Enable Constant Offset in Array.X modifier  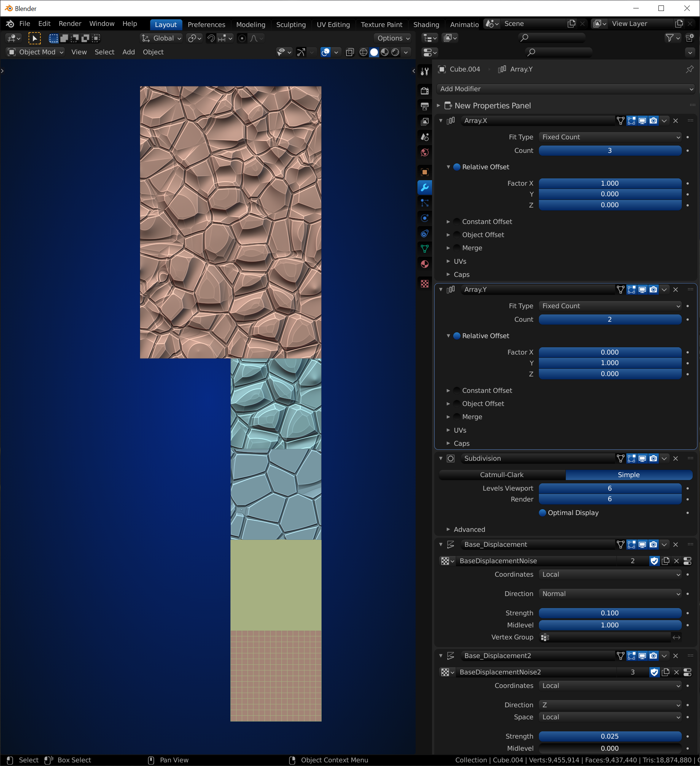(457, 221)
